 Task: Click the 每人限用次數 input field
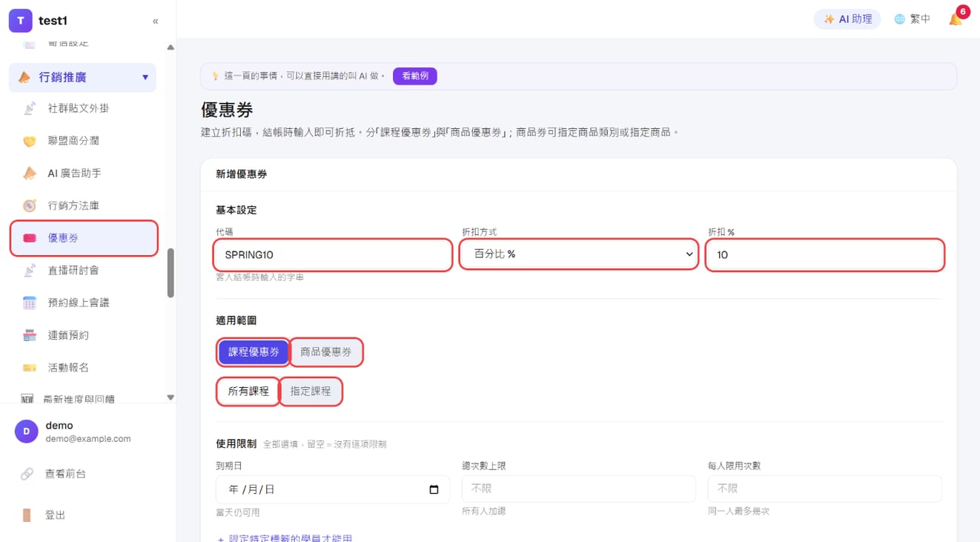825,489
